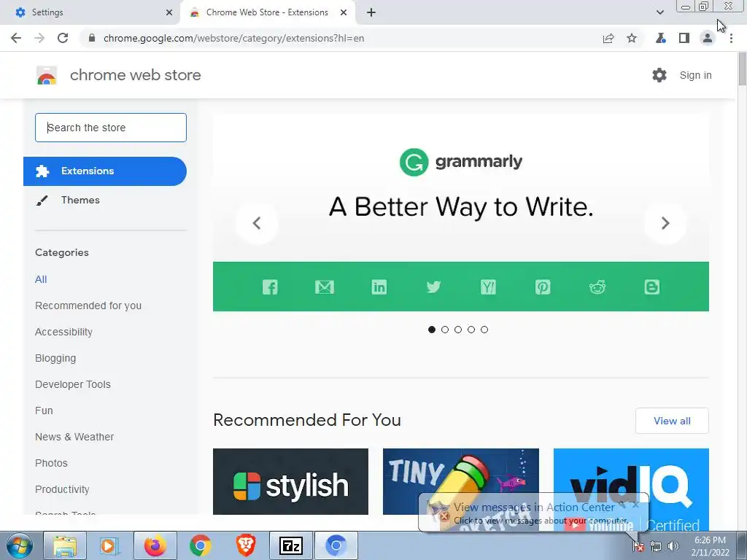Screen dimensions: 747x560
Task: Open Windows Start menu
Action: pyautogui.click(x=20, y=545)
